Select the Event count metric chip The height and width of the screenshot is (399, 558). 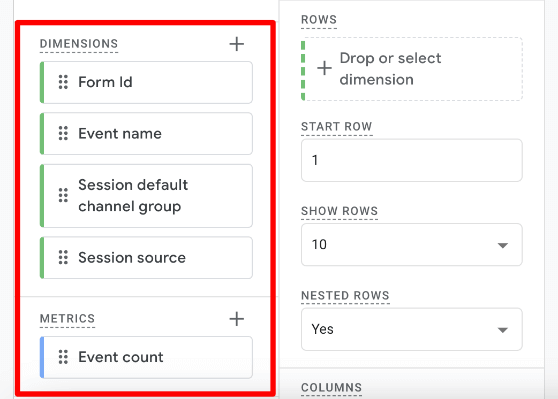[146, 357]
